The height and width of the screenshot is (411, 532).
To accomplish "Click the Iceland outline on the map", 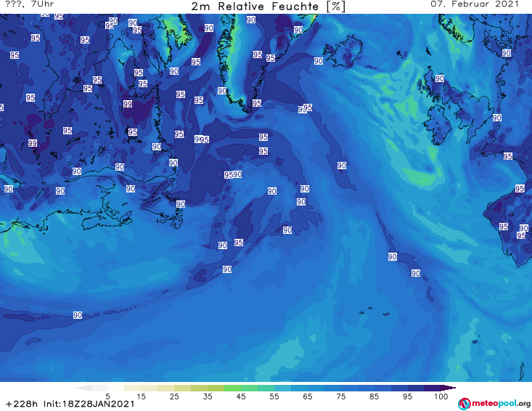I will click(343, 52).
